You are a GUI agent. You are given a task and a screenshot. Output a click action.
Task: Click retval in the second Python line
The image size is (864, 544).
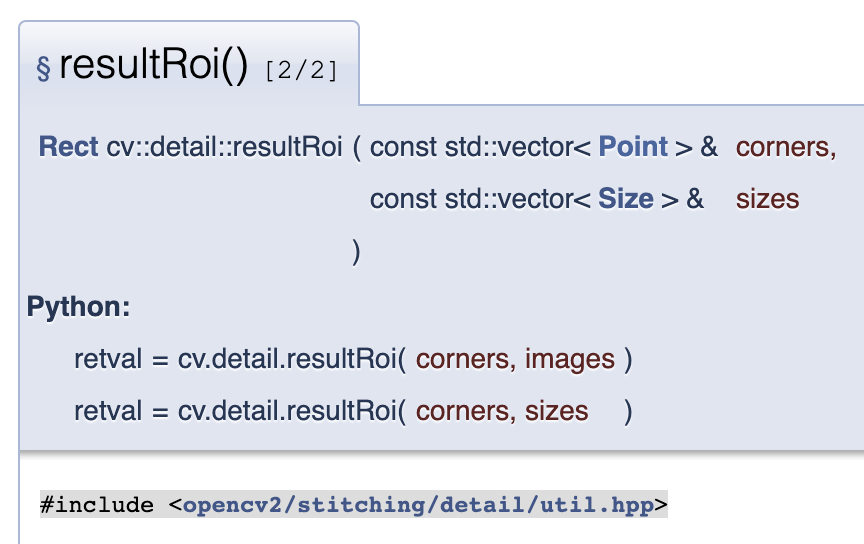coord(108,411)
